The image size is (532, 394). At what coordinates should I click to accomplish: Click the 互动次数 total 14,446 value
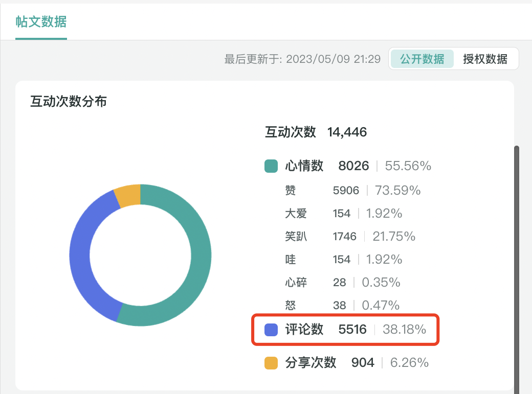point(347,132)
